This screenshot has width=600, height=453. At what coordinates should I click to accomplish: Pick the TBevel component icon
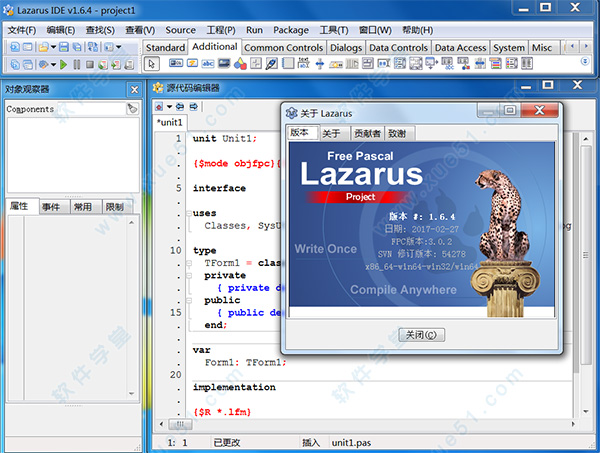click(256, 63)
